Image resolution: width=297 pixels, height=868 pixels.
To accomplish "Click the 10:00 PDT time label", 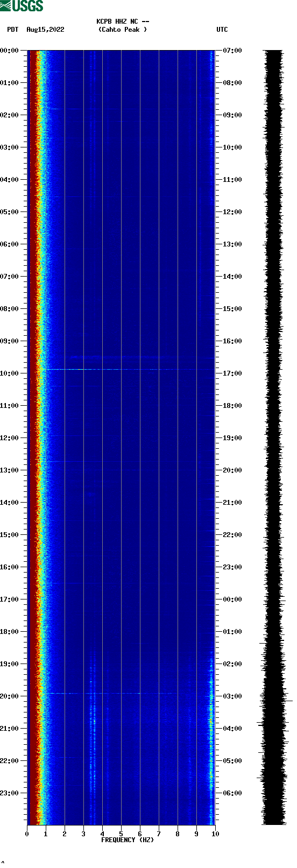I will [10, 373].
